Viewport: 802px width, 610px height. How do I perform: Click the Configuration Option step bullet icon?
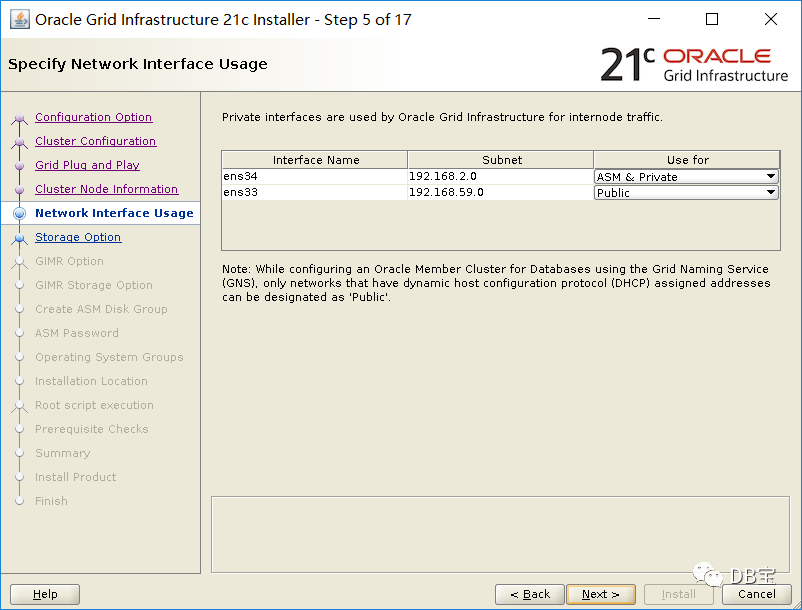[x=20, y=118]
